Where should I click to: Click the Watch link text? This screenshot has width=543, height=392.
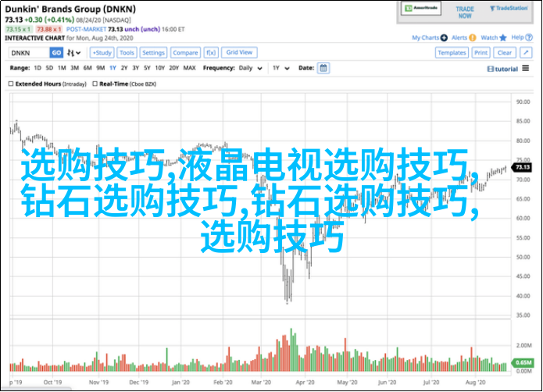pos(489,37)
